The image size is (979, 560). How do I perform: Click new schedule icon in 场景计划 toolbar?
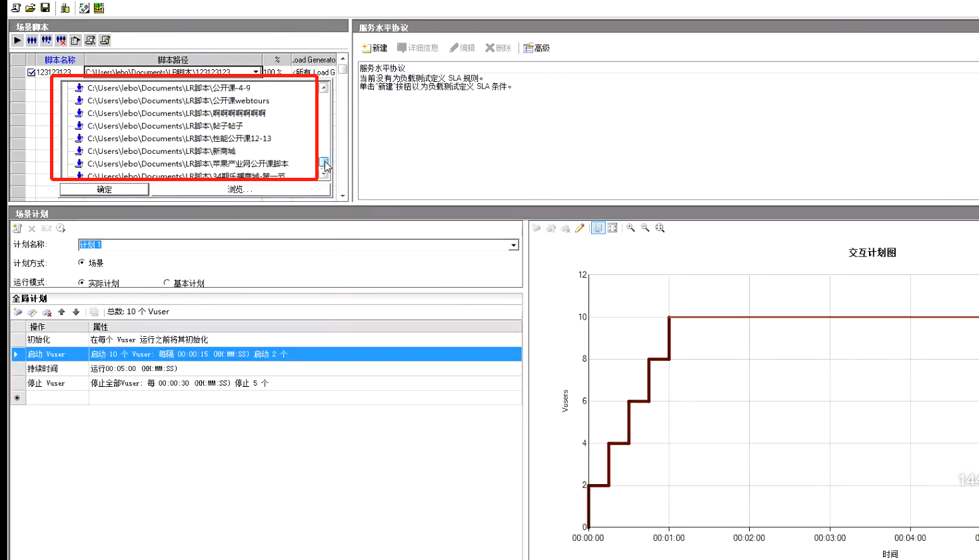click(17, 228)
